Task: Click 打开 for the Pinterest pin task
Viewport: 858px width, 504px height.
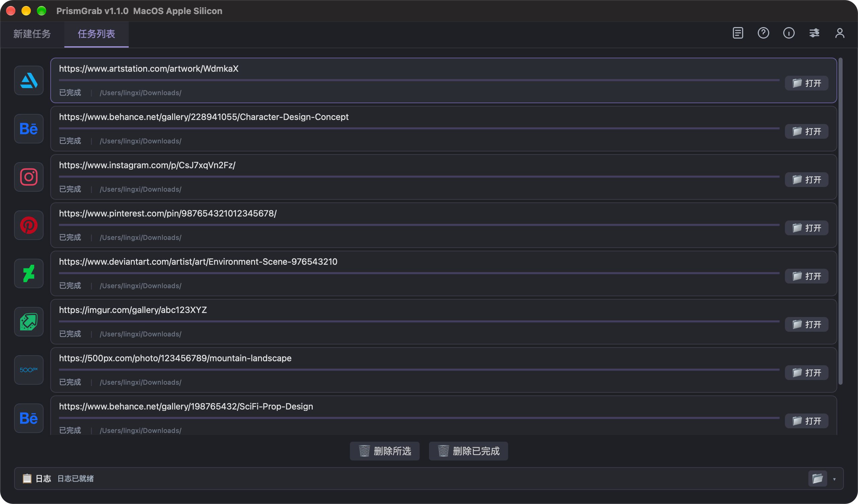Action: 807,228
